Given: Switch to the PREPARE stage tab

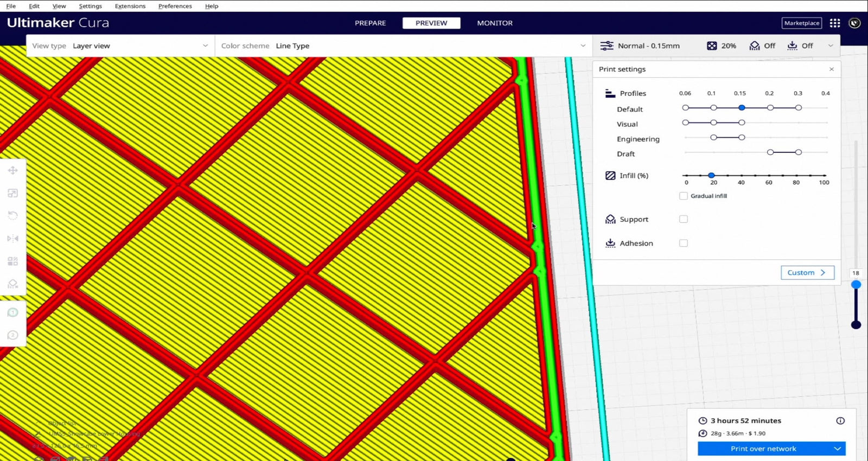Looking at the screenshot, I should pos(371,23).
